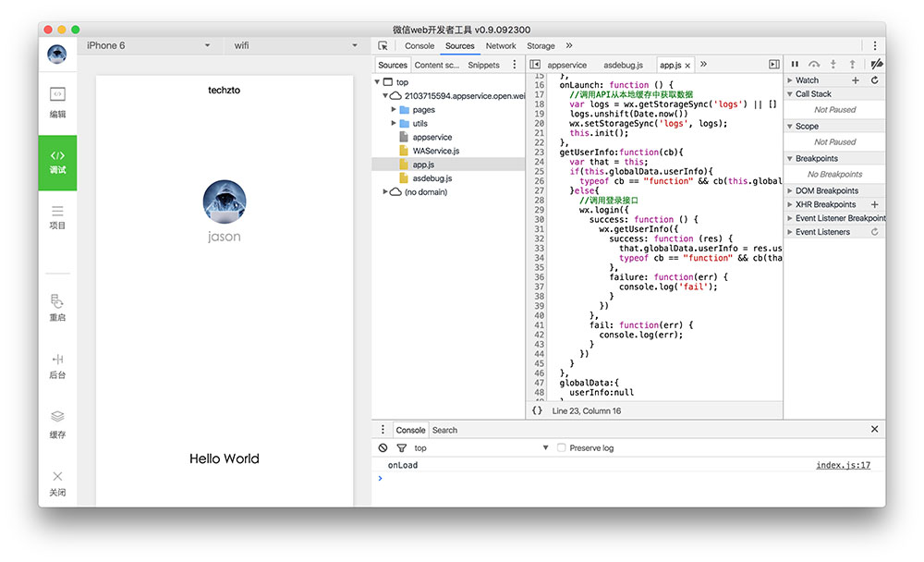The image size is (924, 562).
Task: Open the iPhone 6 device dropdown
Action: tap(149, 46)
